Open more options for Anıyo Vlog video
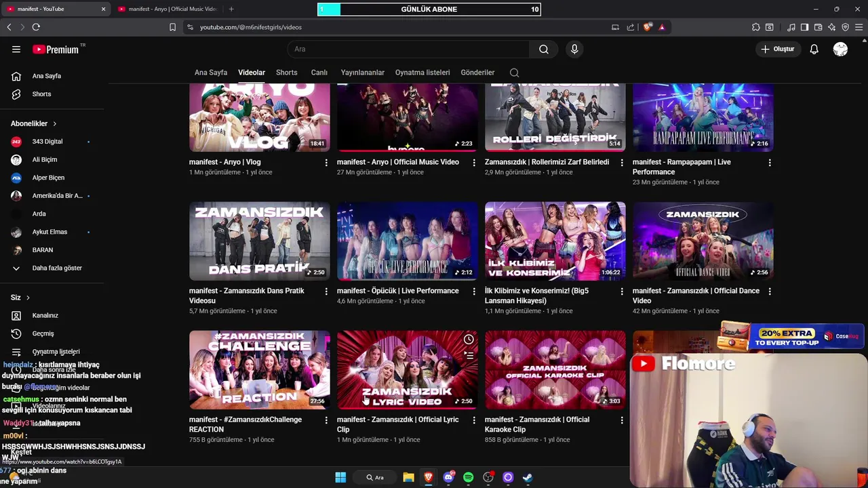Viewport: 868px width, 488px height. coord(326,163)
